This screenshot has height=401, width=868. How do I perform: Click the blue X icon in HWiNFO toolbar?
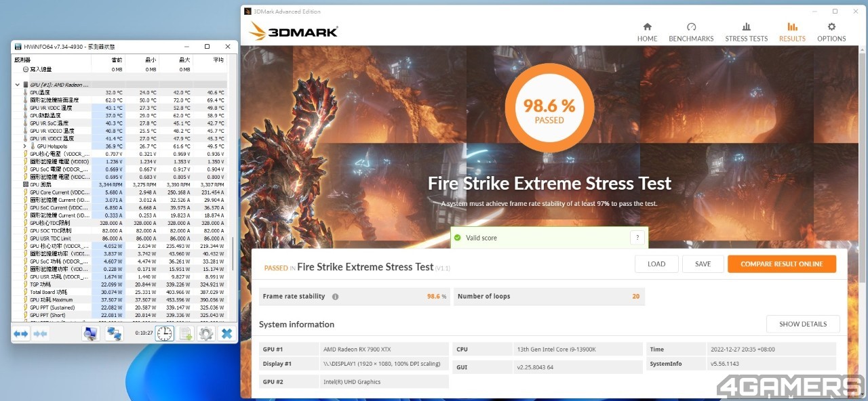(x=227, y=333)
